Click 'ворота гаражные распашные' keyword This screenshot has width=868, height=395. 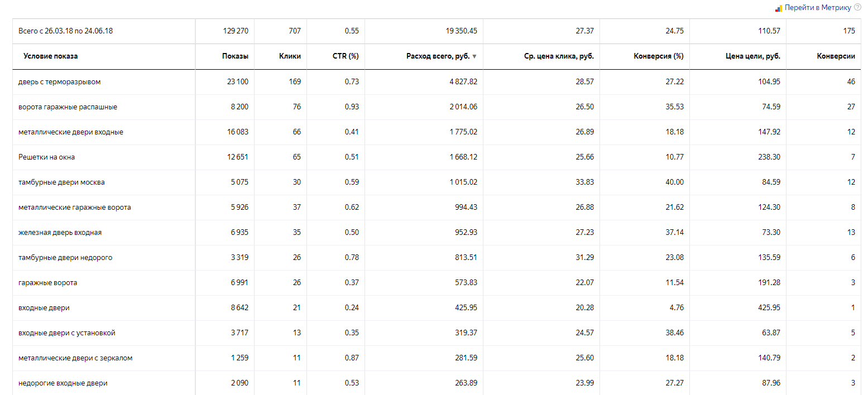pos(68,107)
